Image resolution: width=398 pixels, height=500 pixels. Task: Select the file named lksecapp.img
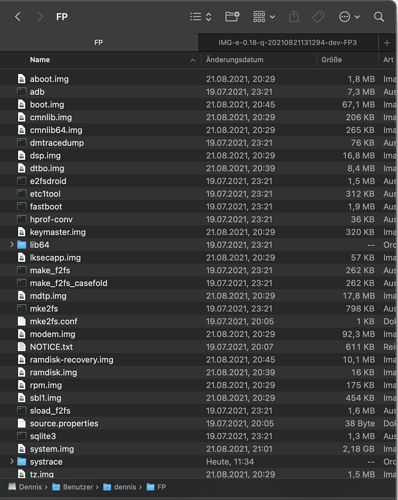pyautogui.click(x=55, y=258)
